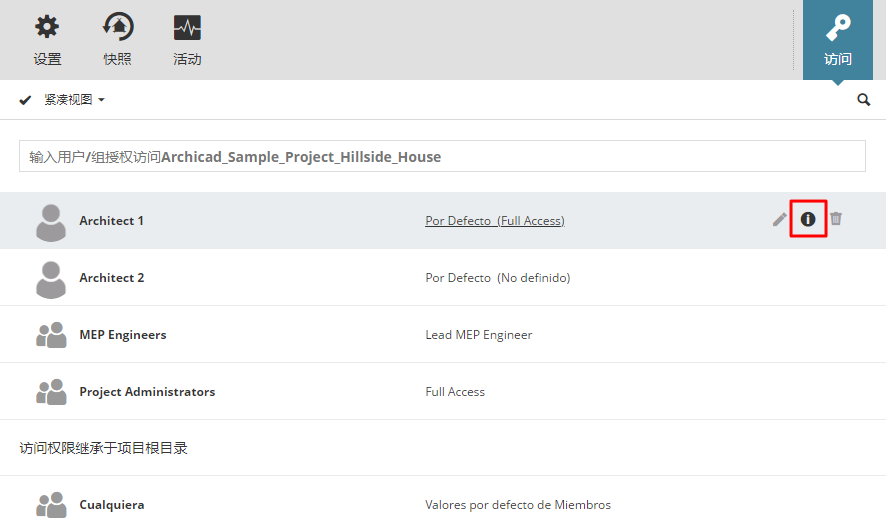Show info for Architect 1

[x=808, y=219]
